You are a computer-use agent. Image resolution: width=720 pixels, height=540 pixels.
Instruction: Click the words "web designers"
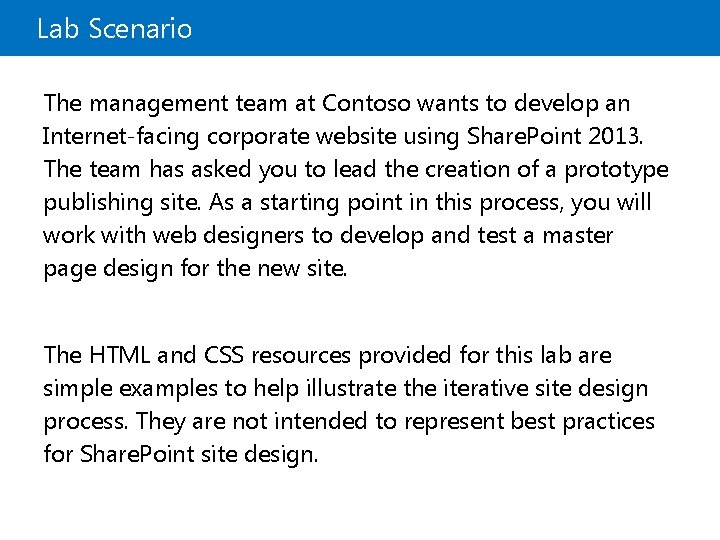[x=228, y=236]
